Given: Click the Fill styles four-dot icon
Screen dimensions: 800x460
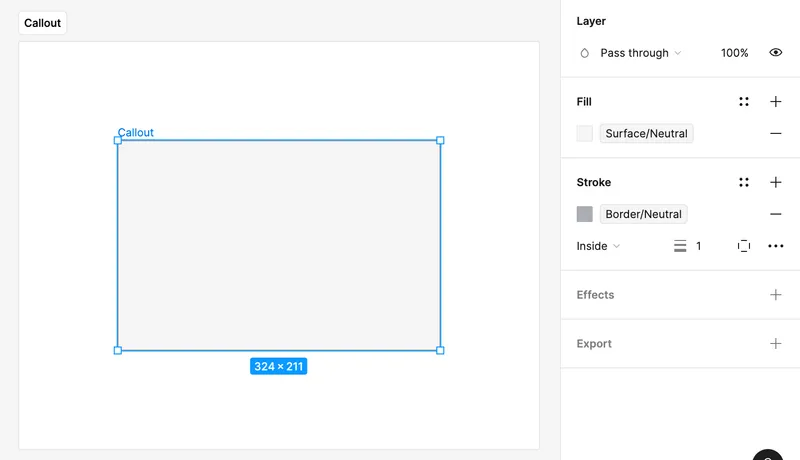Looking at the screenshot, I should [744, 102].
